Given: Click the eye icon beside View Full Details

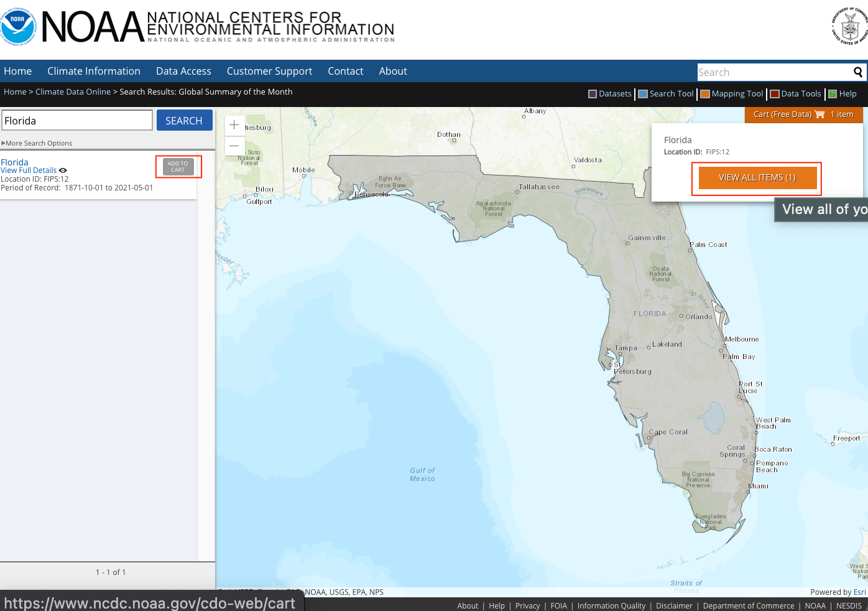Looking at the screenshot, I should pos(63,170).
